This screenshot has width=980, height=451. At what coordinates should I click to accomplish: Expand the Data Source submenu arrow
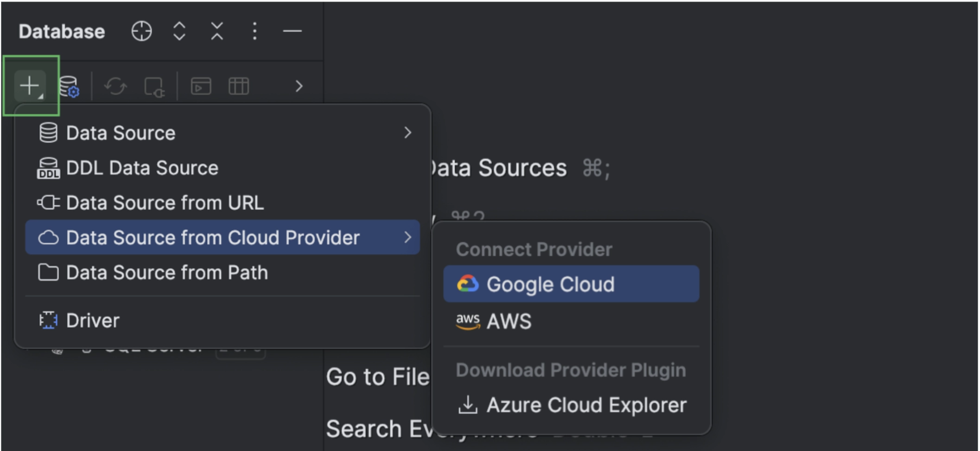click(x=407, y=133)
